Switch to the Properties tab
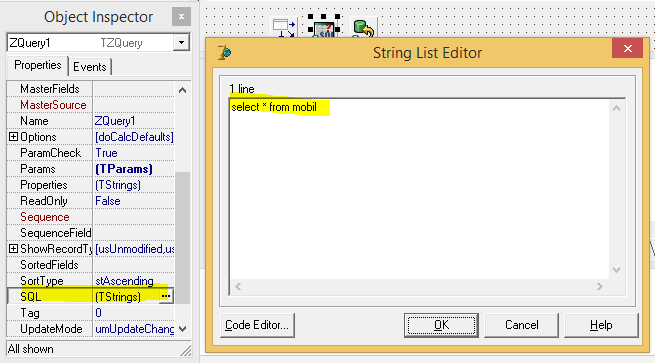655x363 pixels. click(38, 65)
